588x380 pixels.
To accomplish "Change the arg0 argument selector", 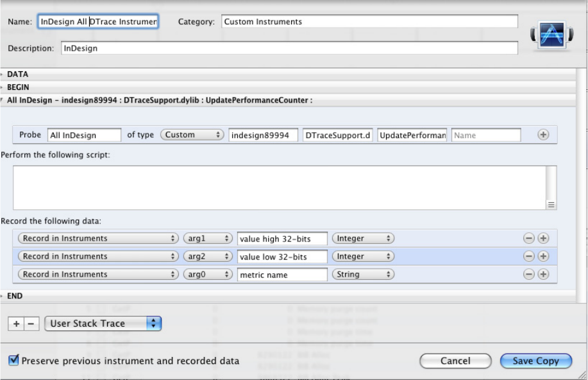I will click(x=208, y=274).
